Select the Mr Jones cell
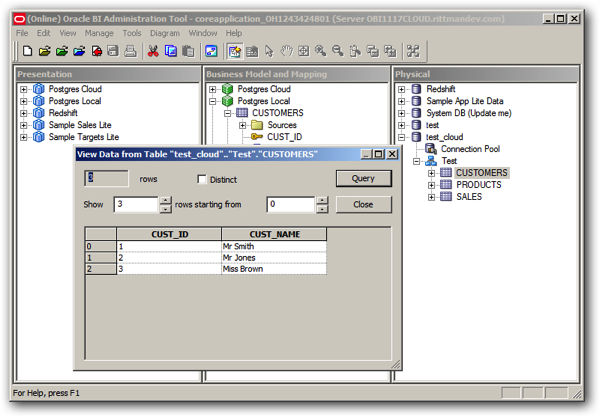600x417 pixels. 274,258
